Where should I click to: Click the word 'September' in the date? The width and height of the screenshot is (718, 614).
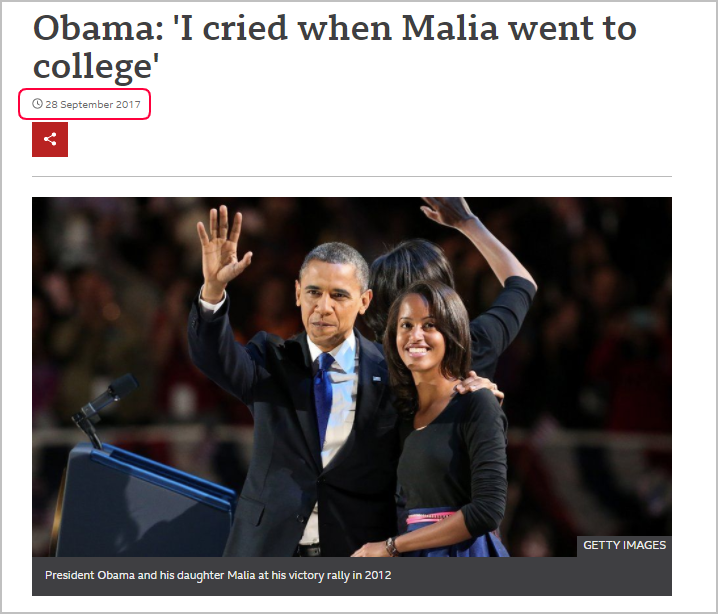point(87,105)
